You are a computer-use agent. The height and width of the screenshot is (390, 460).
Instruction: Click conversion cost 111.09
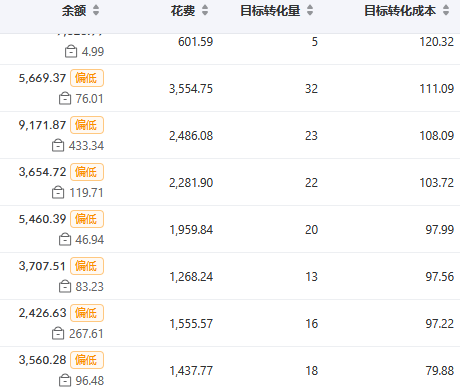(x=436, y=89)
